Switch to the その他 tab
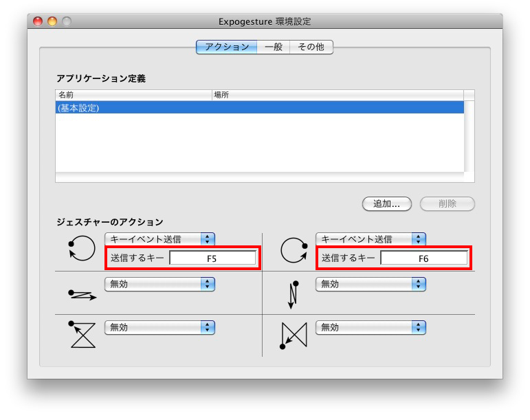The width and height of the screenshot is (530, 420). (x=311, y=47)
